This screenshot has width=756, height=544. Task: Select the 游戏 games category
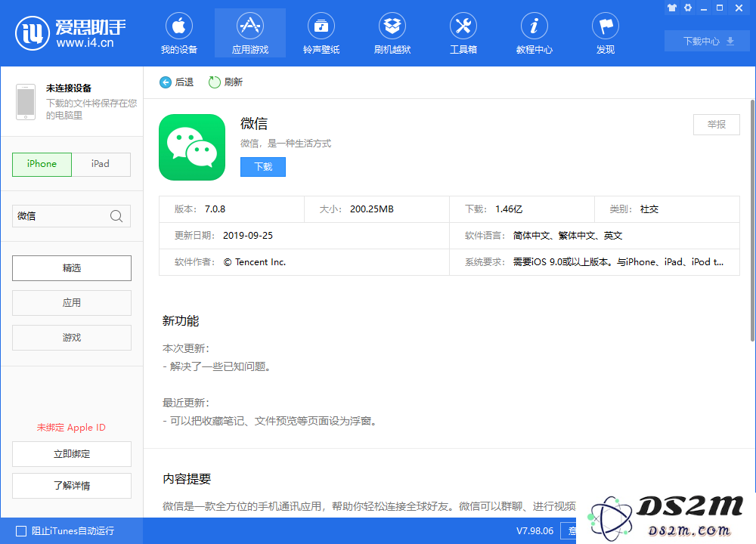(x=72, y=337)
